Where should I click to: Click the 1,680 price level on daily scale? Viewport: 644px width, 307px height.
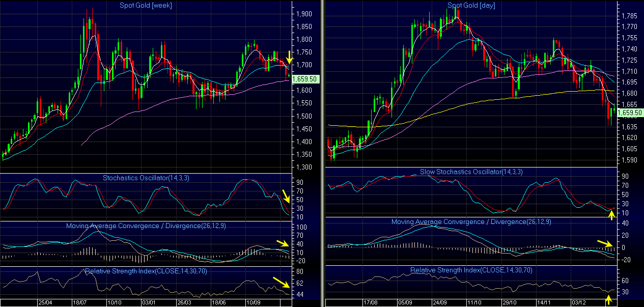coord(629,93)
